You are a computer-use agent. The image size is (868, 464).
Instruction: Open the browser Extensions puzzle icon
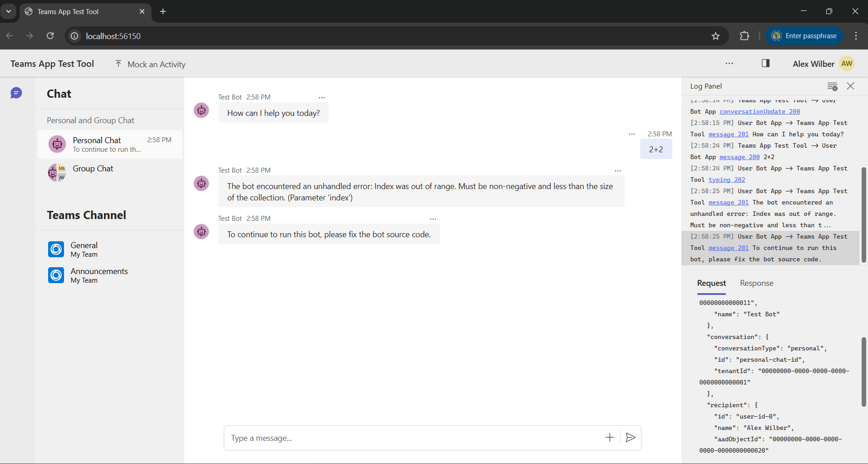tap(745, 36)
